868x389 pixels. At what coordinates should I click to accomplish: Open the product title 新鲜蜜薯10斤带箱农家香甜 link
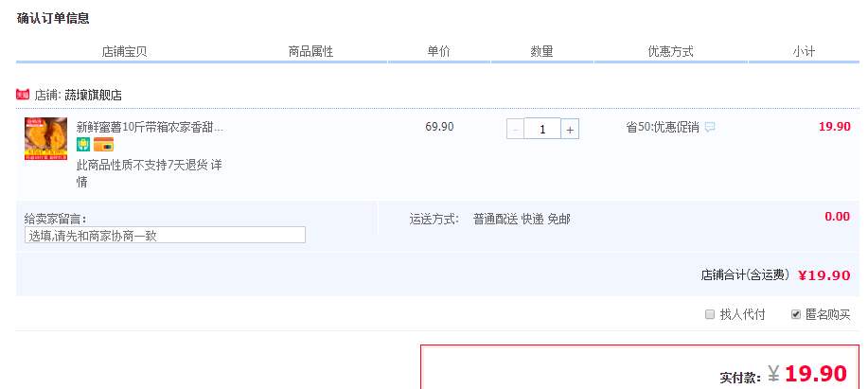(150, 127)
